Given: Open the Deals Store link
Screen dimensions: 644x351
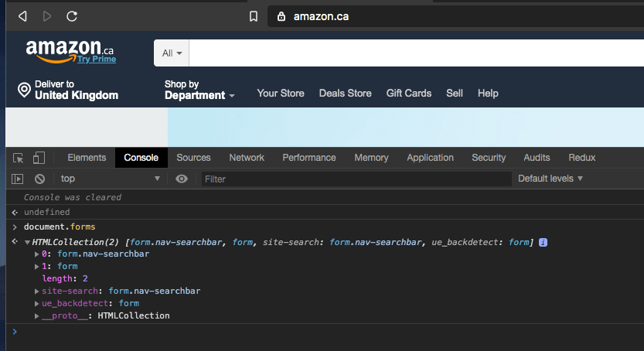Looking at the screenshot, I should (x=345, y=94).
